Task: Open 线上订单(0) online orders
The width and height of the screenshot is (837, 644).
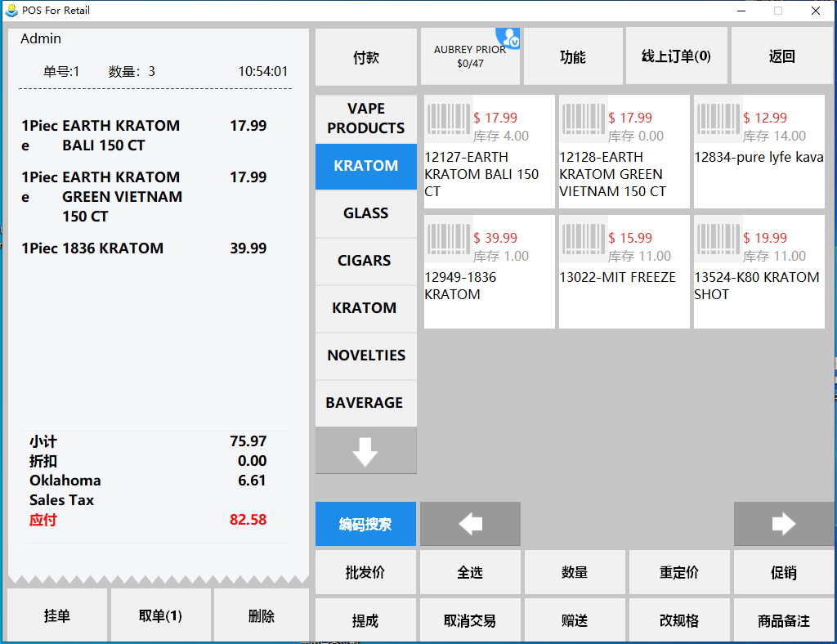Action: coord(676,56)
